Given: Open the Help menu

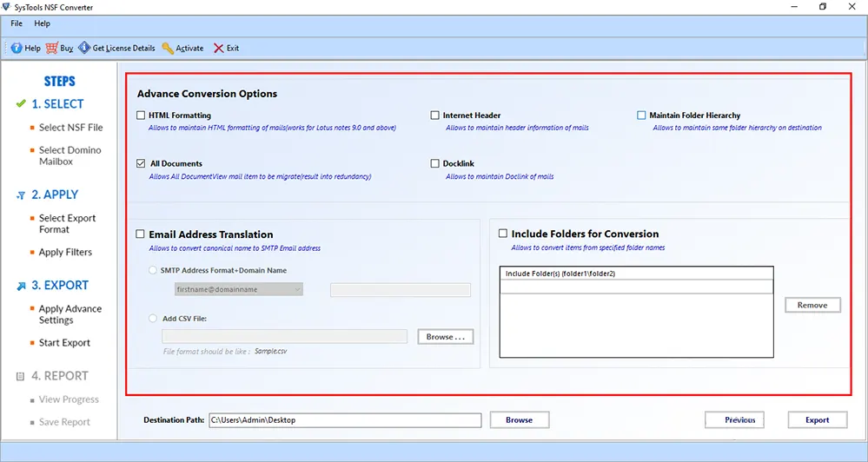Looking at the screenshot, I should click(x=42, y=23).
